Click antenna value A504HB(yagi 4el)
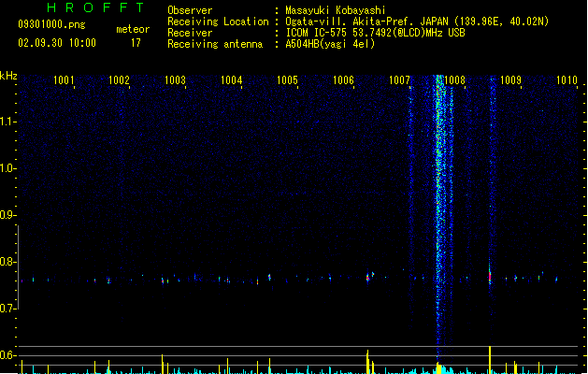Image resolution: width=588 pixels, height=374 pixels. tap(330, 44)
